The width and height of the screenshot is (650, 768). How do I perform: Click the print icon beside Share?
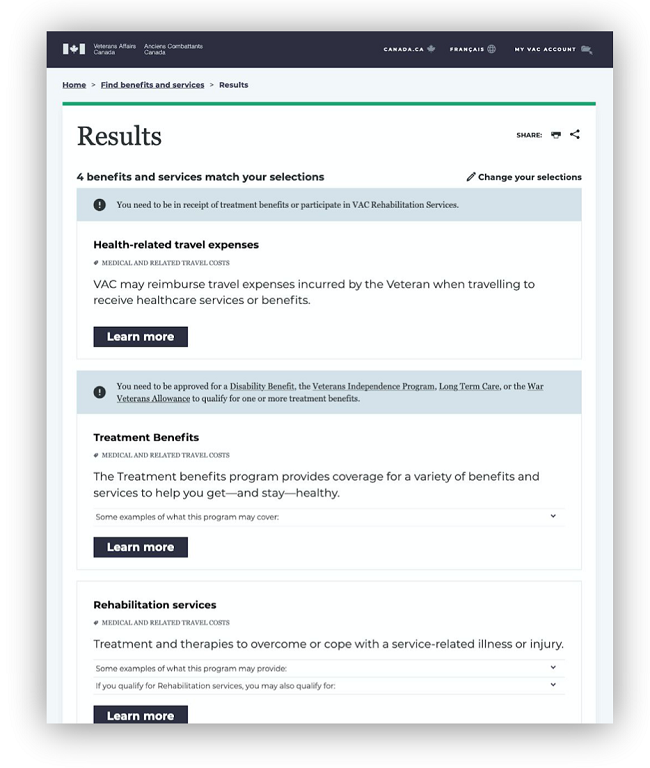click(556, 135)
